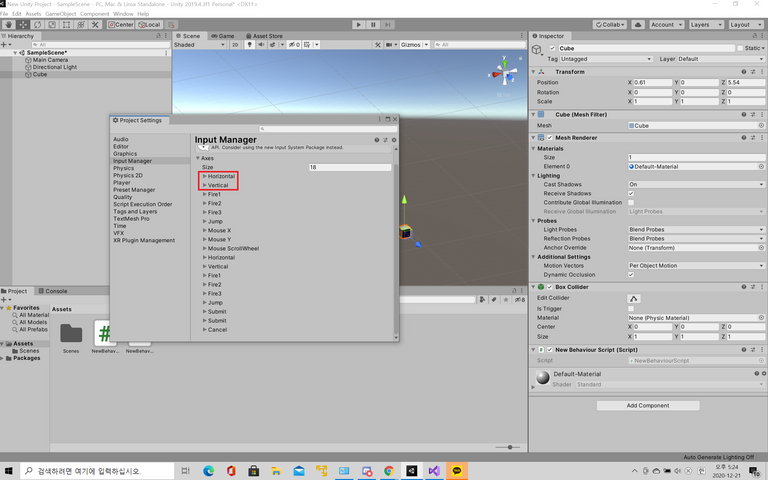Click the scene orientation gizmo
The image size is (768, 480).
click(x=505, y=75)
